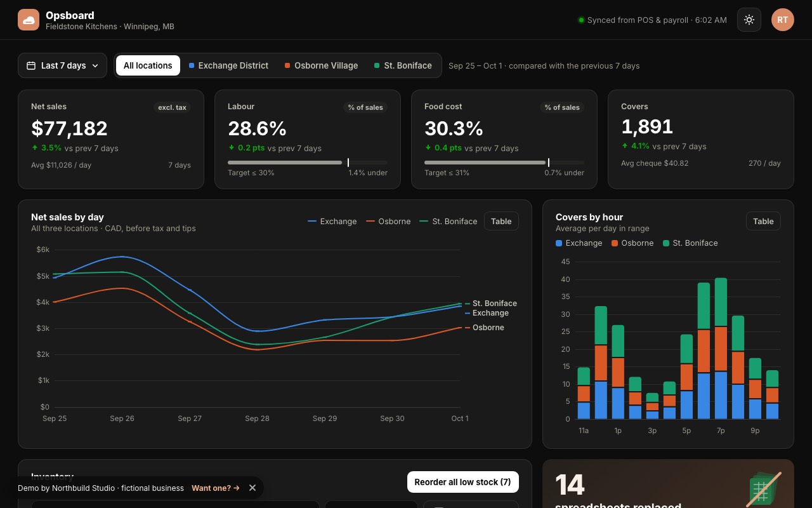Click the calendar icon in date range selector

coord(31,65)
